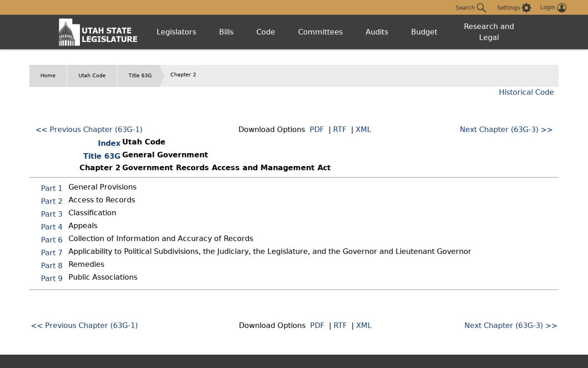The image size is (588, 368).
Task: Click the 'General Provisions' text
Action: pos(102,187)
